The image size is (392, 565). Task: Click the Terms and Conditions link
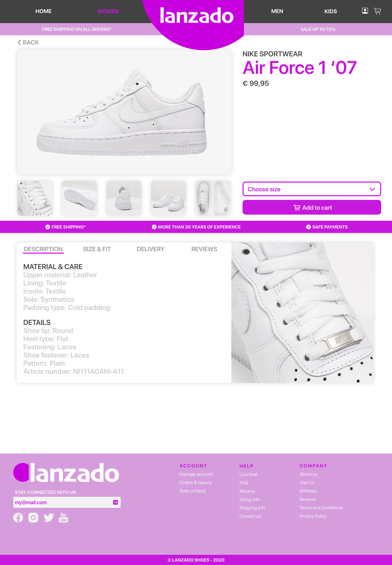[x=321, y=507]
